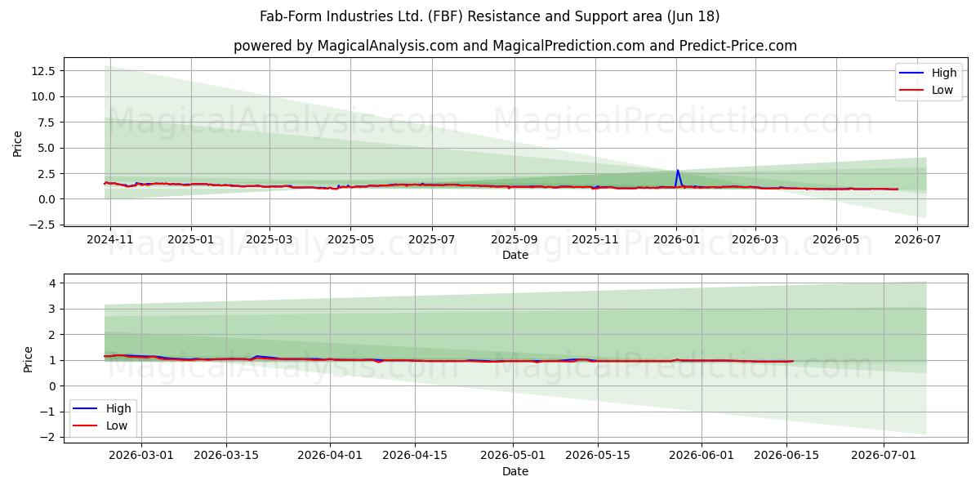Click the top chart y-axis value '12.5'
The width and height of the screenshot is (980, 490).
coord(43,71)
